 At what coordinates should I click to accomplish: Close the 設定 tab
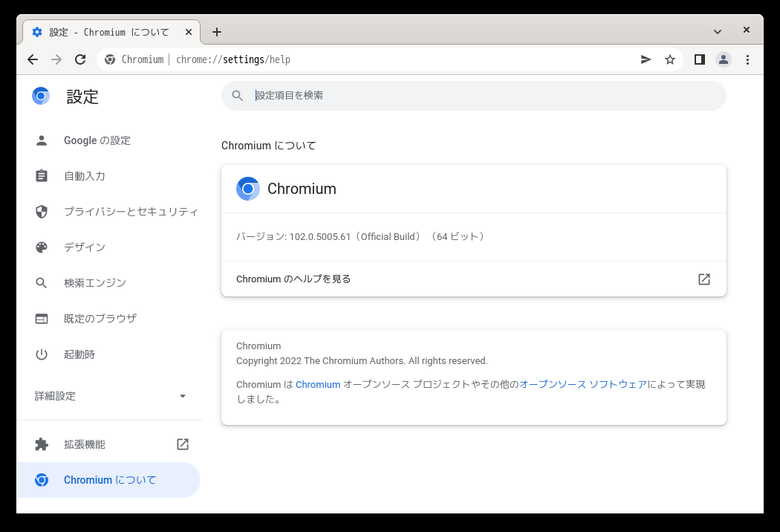189,33
